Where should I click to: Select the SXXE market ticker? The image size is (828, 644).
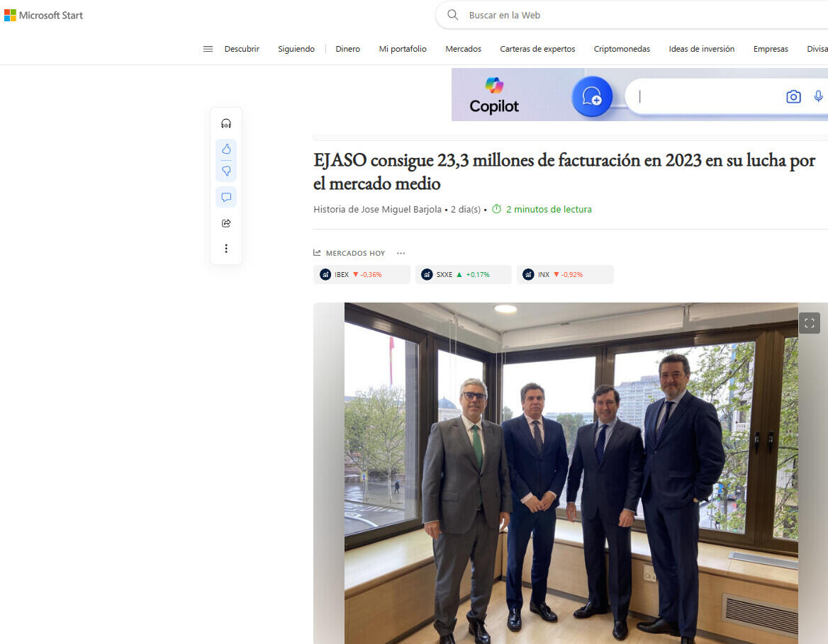pyautogui.click(x=463, y=274)
